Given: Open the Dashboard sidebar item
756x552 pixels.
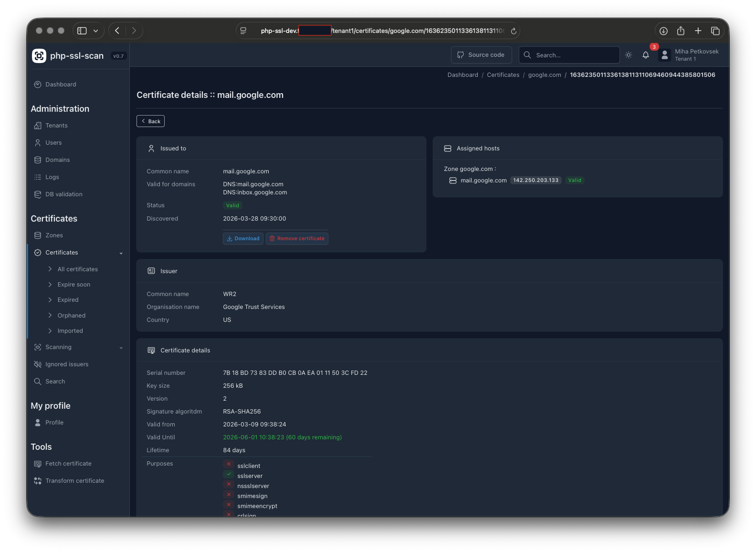Looking at the screenshot, I should (61, 85).
